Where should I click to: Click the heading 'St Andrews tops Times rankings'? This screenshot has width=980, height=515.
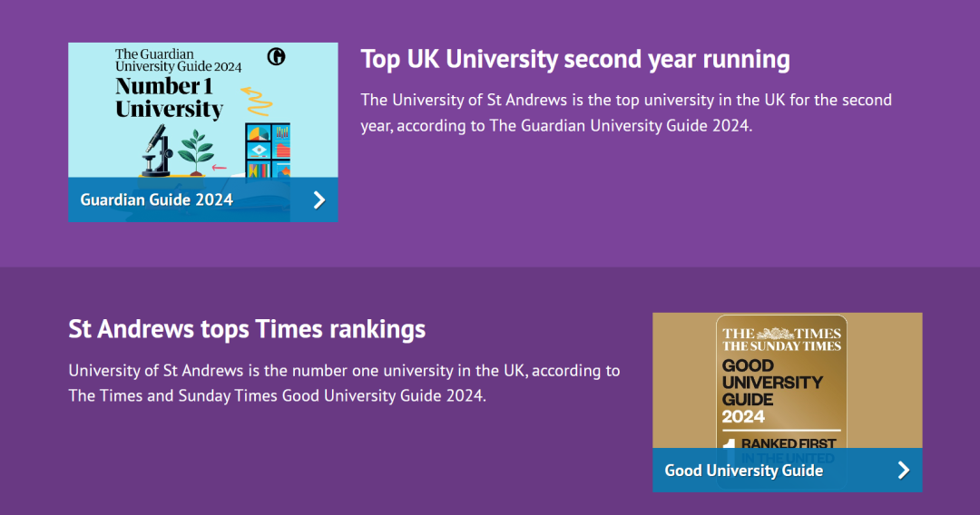[247, 329]
